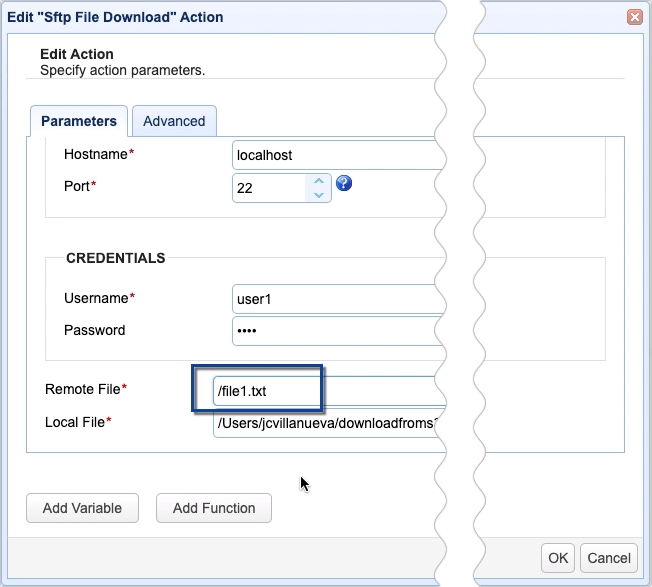Click the Edit Action heading
This screenshot has height=587, width=652.
[77, 54]
